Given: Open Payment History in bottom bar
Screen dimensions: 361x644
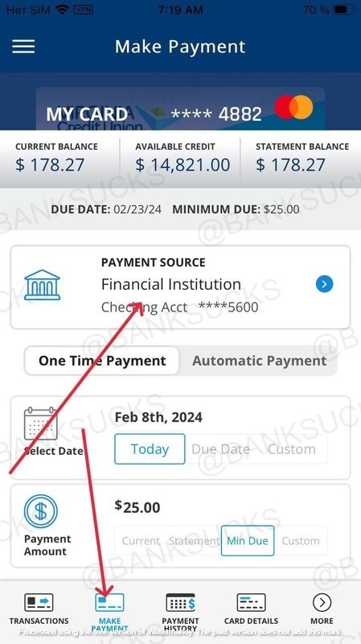Looking at the screenshot, I should click(180, 612).
